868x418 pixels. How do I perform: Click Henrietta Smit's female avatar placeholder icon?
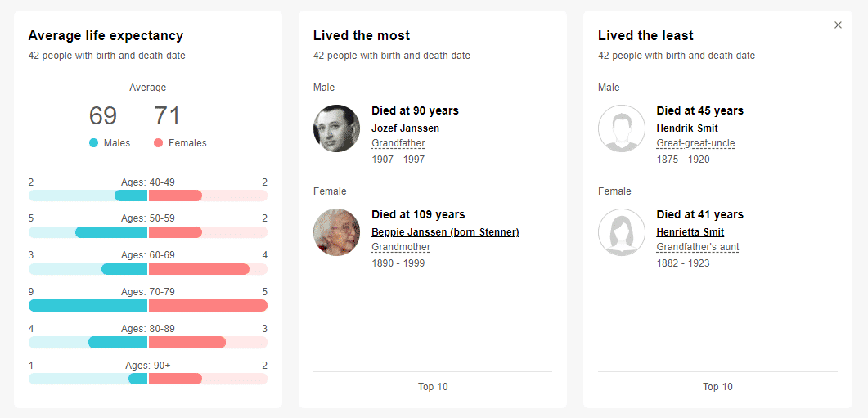pos(622,232)
